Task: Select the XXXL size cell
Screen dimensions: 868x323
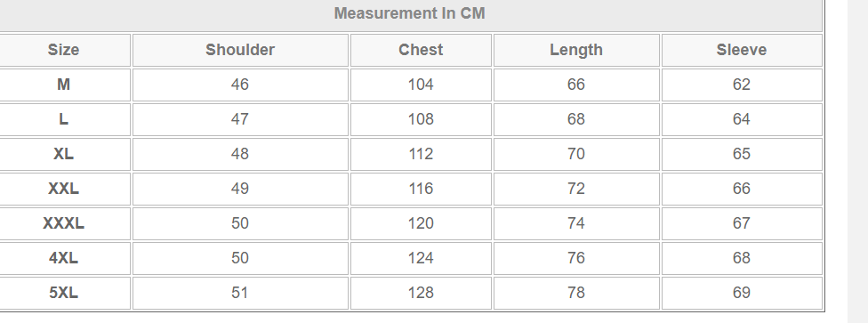Action: (x=64, y=223)
